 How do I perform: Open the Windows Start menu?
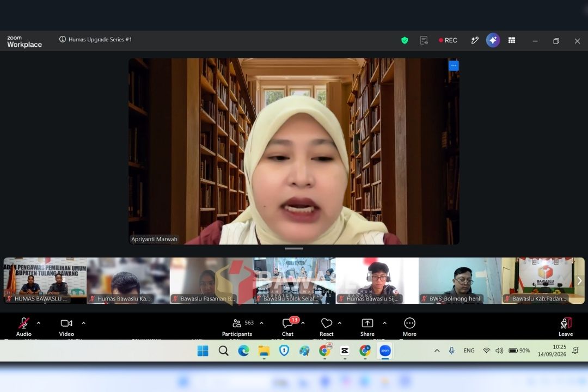click(x=203, y=351)
